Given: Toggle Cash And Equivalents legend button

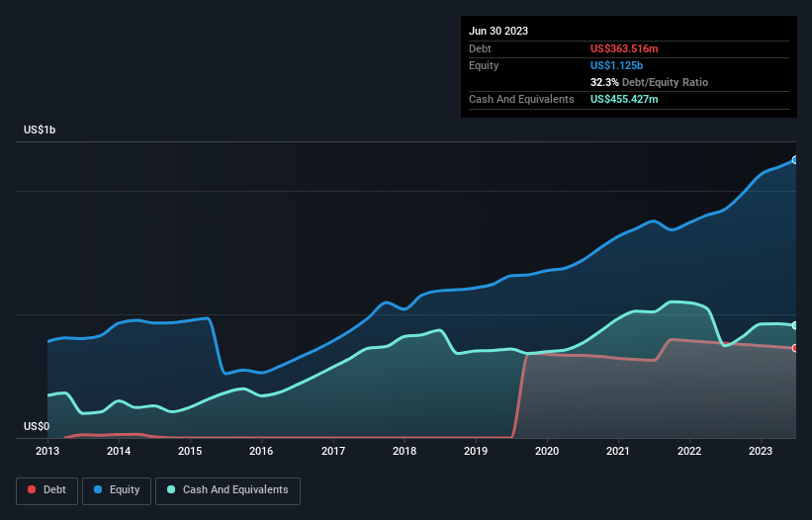Looking at the screenshot, I should click(x=227, y=490).
